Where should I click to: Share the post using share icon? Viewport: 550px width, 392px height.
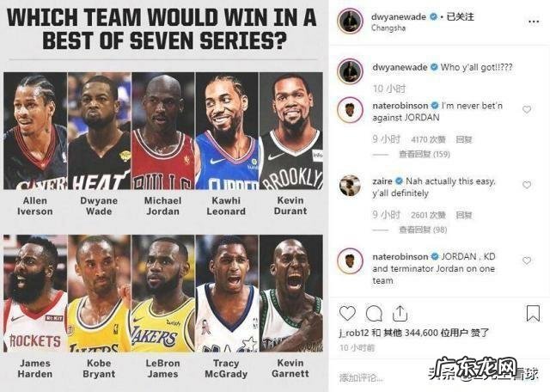[x=400, y=313]
